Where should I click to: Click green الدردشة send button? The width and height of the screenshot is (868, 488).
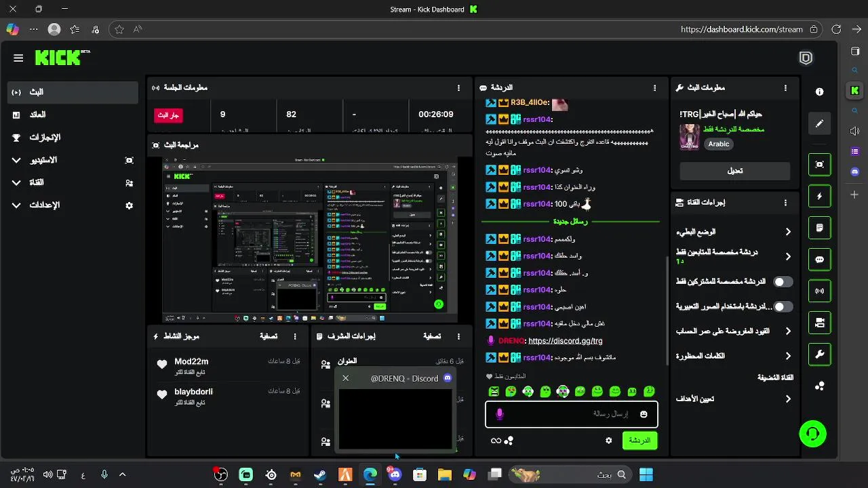coord(639,441)
